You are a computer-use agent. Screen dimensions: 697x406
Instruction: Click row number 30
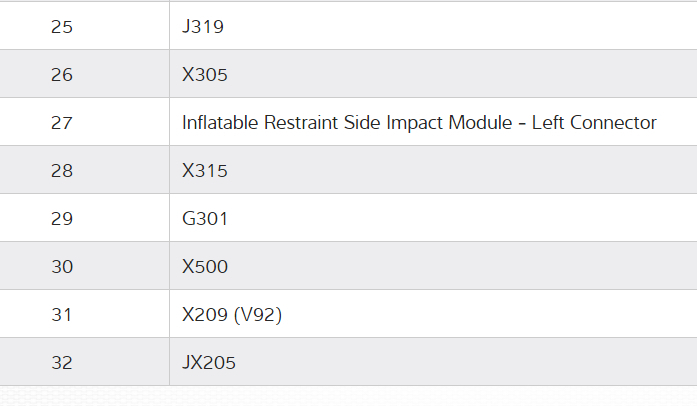(x=61, y=266)
